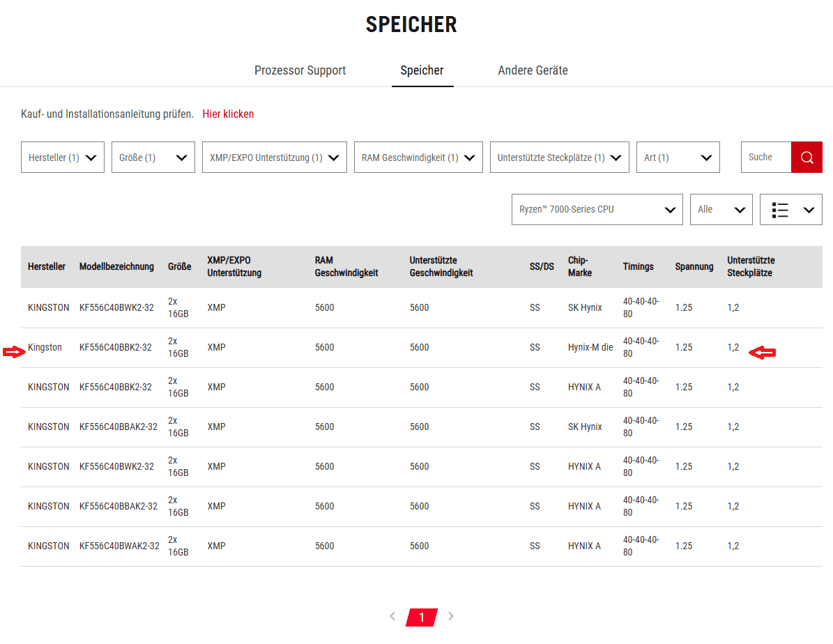This screenshot has width=833, height=644.
Task: Expand Unterstützte Steckplätze (1) filter
Action: click(560, 158)
